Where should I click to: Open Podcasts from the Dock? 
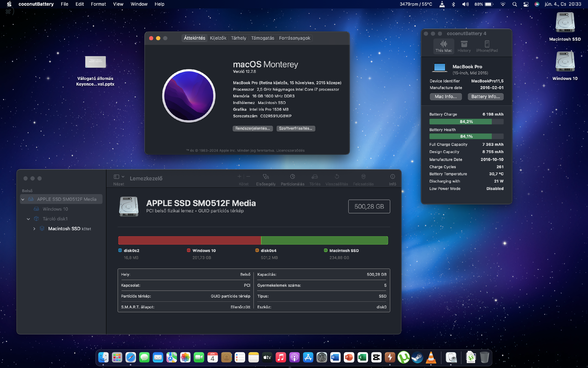pos(294,357)
